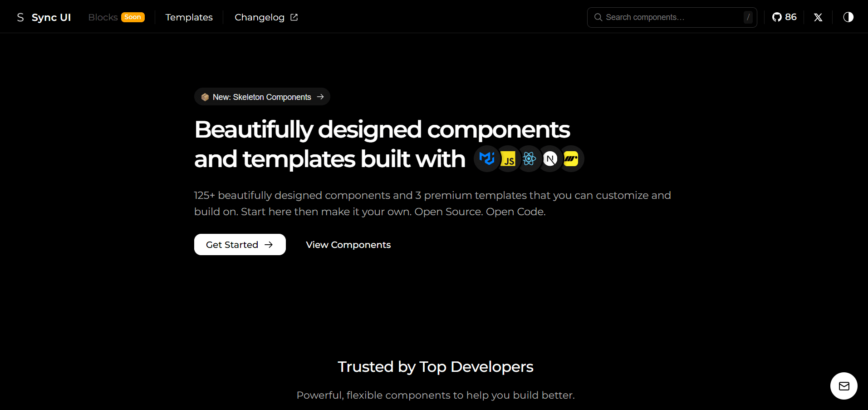Select the Blocks nav item
This screenshot has height=410, width=868.
[103, 17]
